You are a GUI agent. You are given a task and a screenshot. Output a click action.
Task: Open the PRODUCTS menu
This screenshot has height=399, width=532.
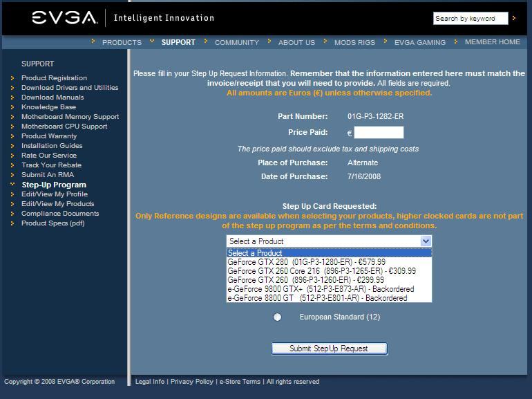click(x=122, y=42)
